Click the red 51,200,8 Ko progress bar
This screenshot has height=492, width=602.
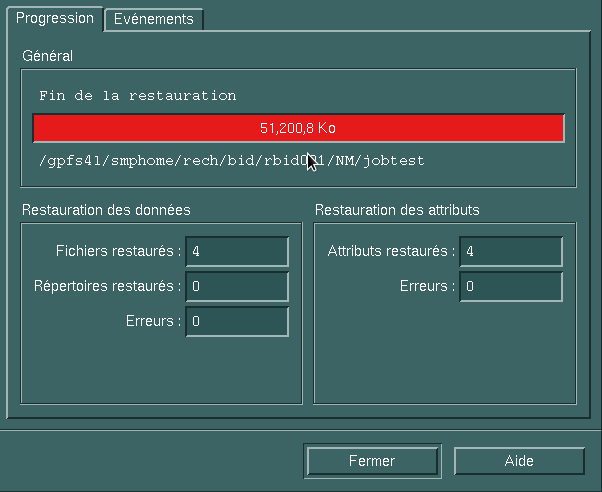[298, 128]
